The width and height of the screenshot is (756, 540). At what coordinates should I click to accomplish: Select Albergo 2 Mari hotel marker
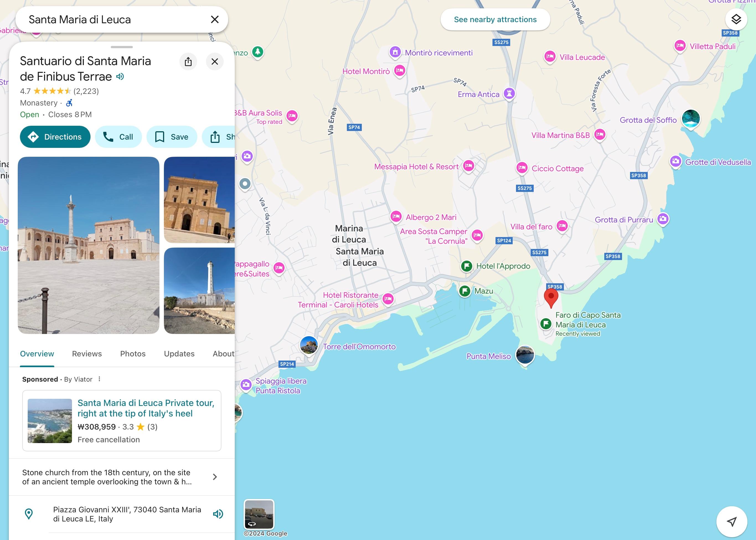(x=396, y=217)
